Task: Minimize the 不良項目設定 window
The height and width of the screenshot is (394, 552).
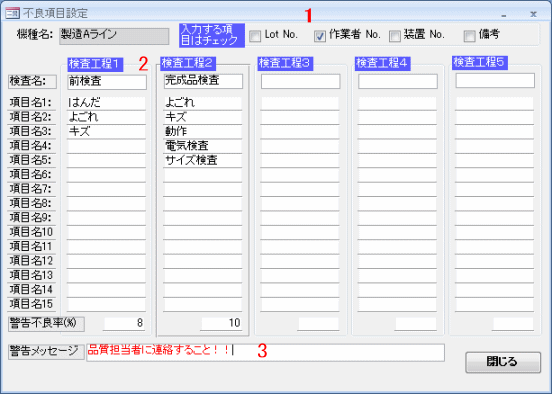Action: [x=504, y=14]
